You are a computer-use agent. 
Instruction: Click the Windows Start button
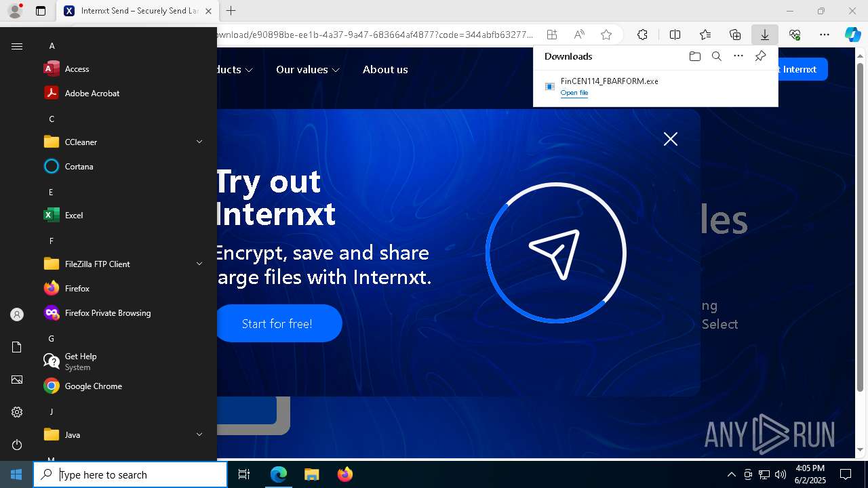(x=16, y=474)
